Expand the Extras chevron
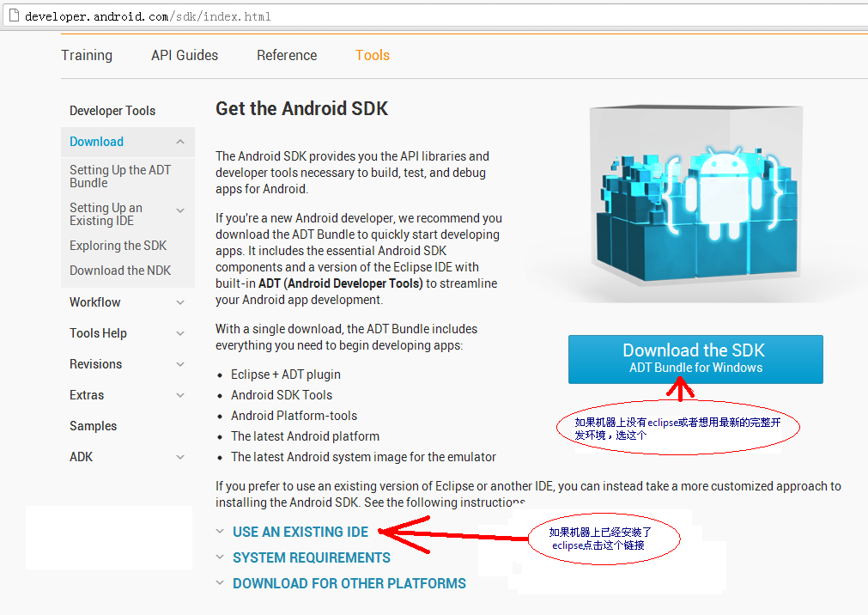 click(180, 396)
